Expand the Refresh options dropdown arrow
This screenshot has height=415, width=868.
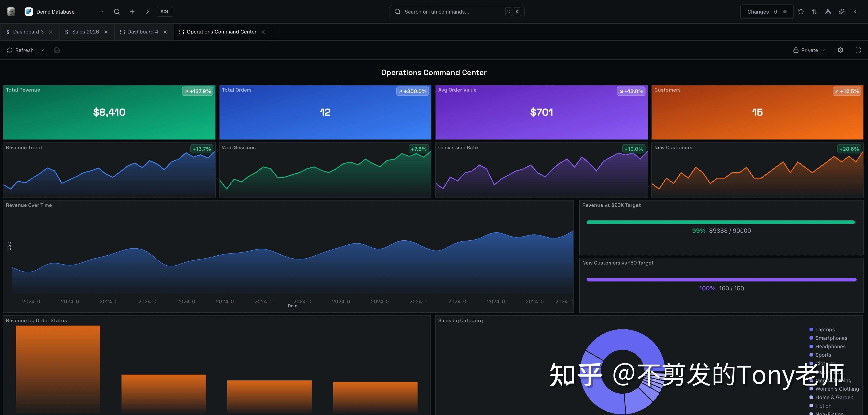pos(42,50)
